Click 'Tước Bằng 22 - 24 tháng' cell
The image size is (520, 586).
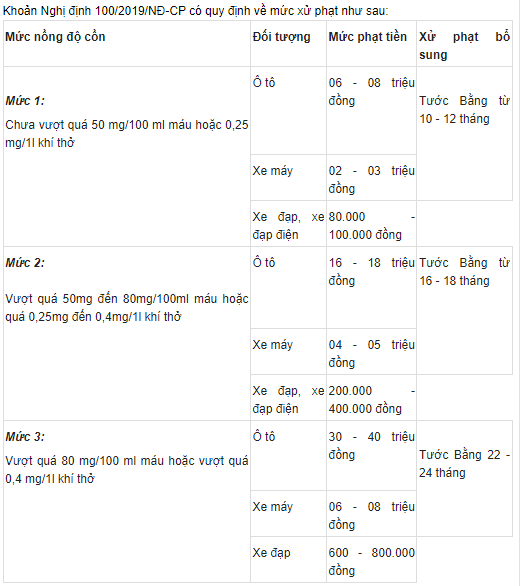click(464, 479)
